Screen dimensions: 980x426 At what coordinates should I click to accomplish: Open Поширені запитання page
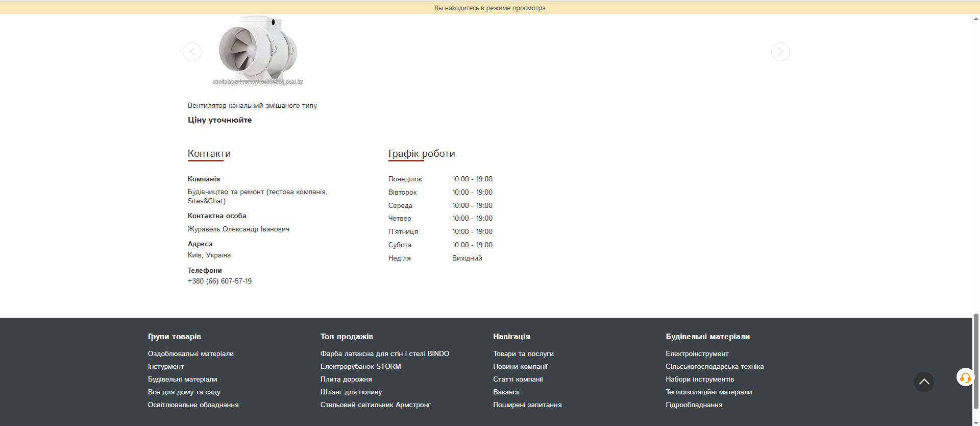pos(527,405)
